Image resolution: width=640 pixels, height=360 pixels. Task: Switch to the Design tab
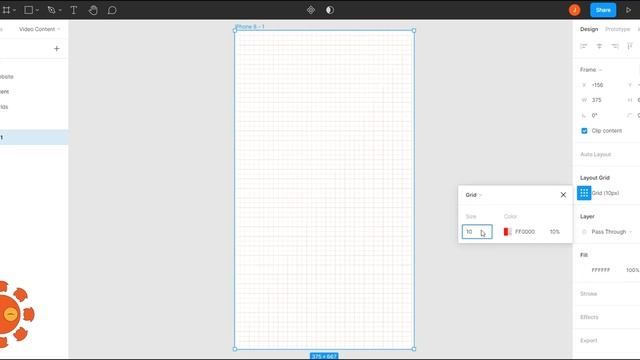pyautogui.click(x=589, y=29)
